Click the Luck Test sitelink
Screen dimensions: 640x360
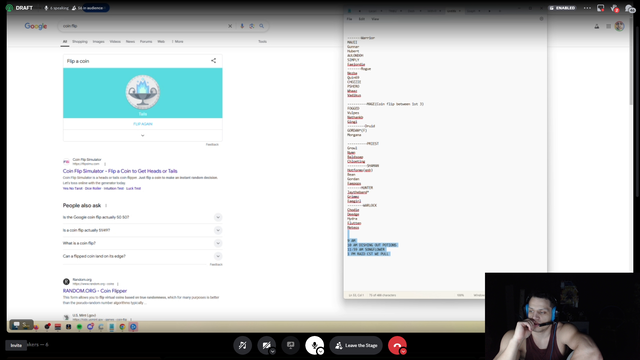[133, 189]
